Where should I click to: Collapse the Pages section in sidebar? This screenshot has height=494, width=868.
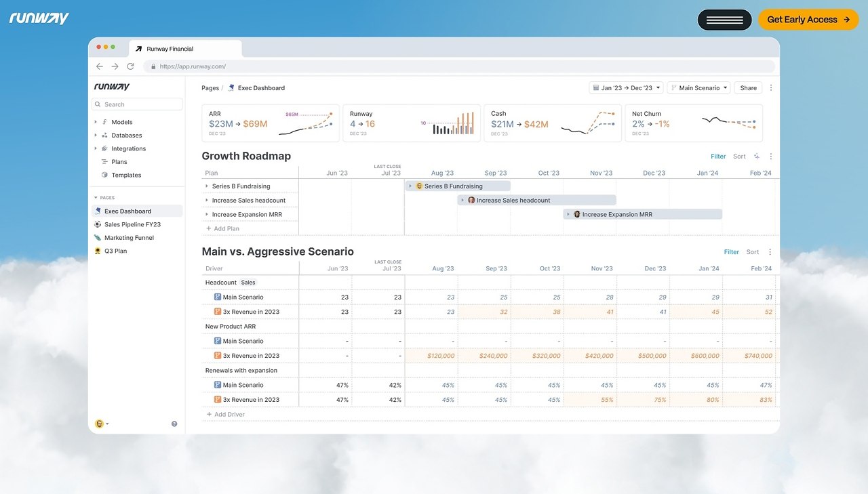(96, 198)
